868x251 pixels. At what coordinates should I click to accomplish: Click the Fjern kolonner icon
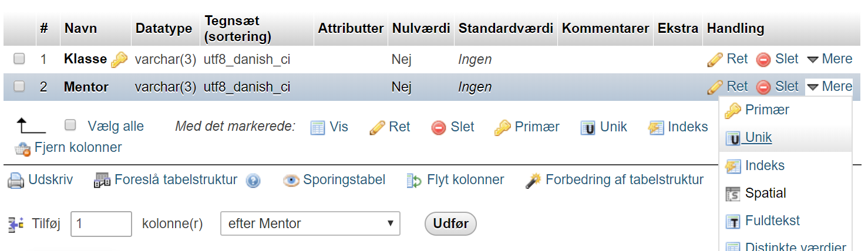pos(23,148)
